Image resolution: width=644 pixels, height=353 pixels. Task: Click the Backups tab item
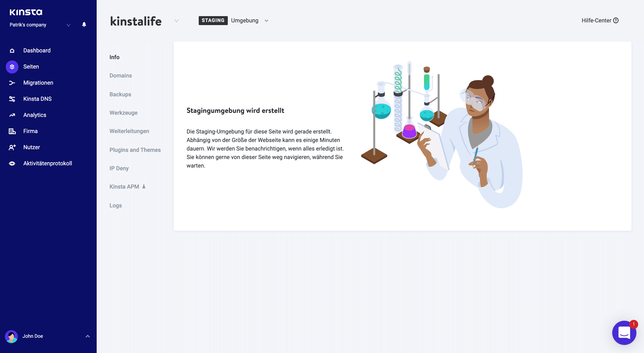pos(120,94)
